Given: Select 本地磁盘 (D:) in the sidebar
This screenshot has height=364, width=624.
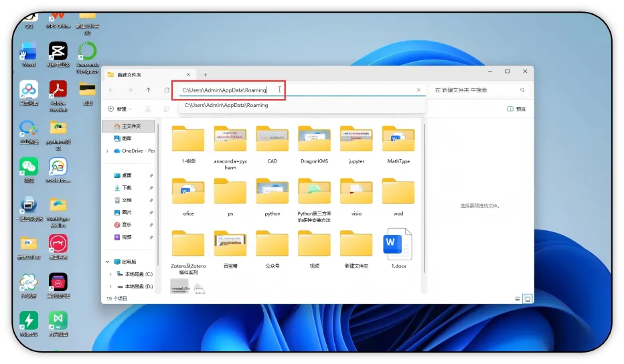Looking at the screenshot, I should click(x=135, y=286).
